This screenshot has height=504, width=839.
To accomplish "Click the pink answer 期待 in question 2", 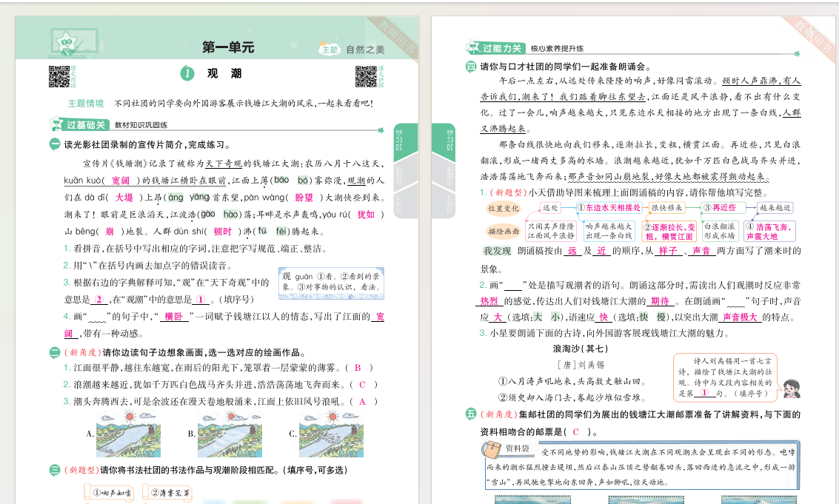I will pos(661,301).
